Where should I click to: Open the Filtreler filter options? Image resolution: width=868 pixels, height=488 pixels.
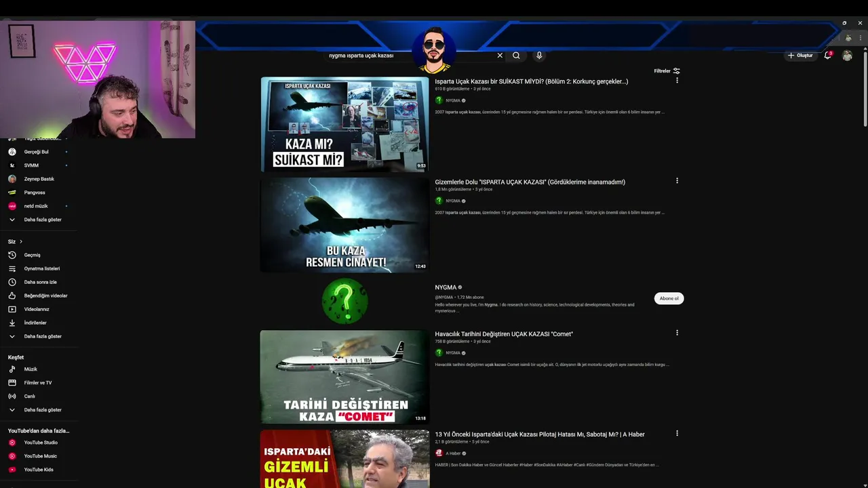pos(667,71)
